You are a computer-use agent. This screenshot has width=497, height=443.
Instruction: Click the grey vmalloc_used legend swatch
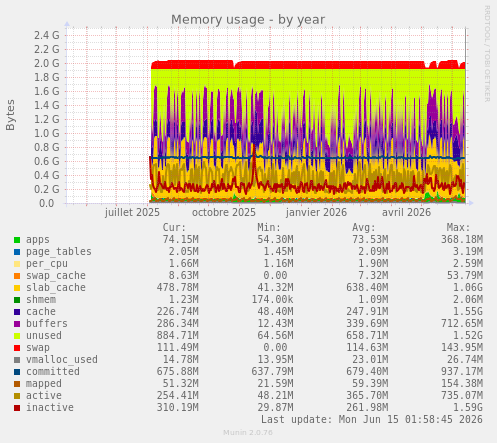(17, 360)
